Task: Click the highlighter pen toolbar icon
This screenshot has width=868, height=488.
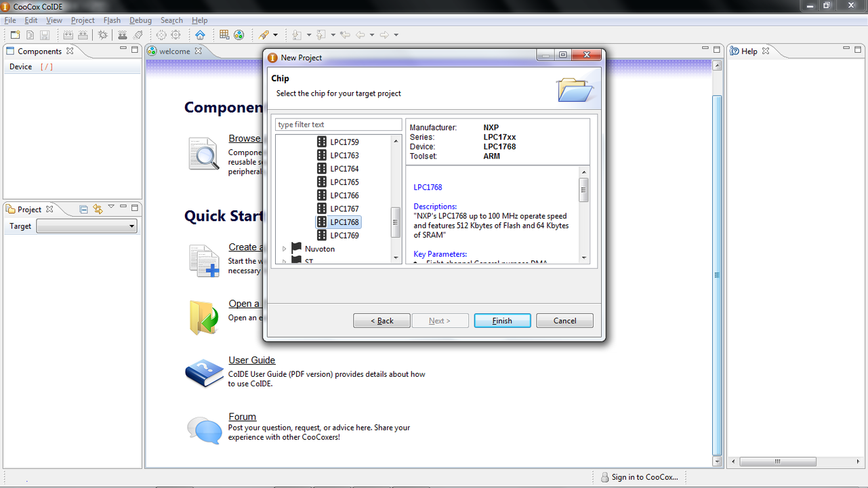Action: click(x=264, y=35)
